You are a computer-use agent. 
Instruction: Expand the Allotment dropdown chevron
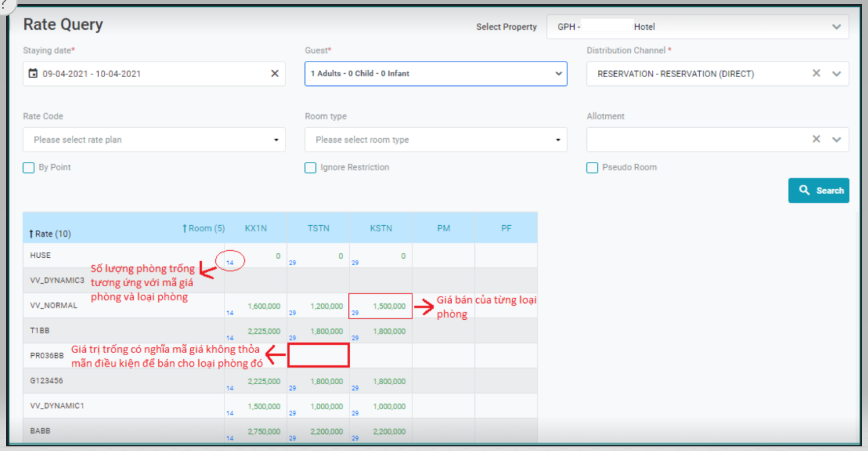coord(836,139)
